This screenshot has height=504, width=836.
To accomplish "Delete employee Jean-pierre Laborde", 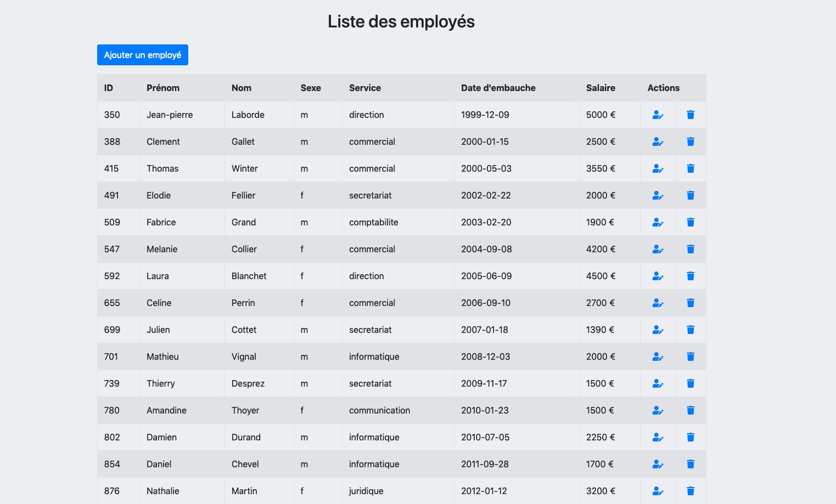I will [691, 115].
